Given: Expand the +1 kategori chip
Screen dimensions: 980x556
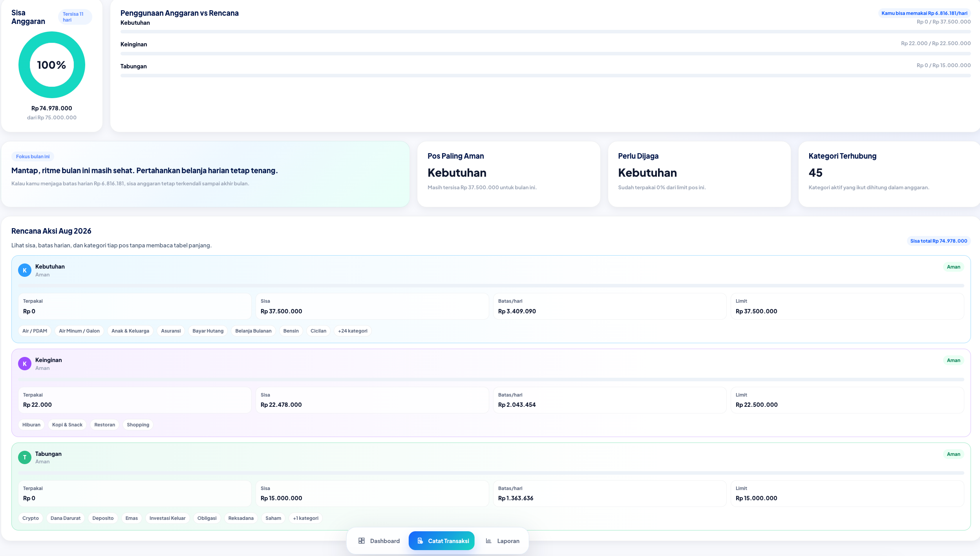Looking at the screenshot, I should pos(305,518).
